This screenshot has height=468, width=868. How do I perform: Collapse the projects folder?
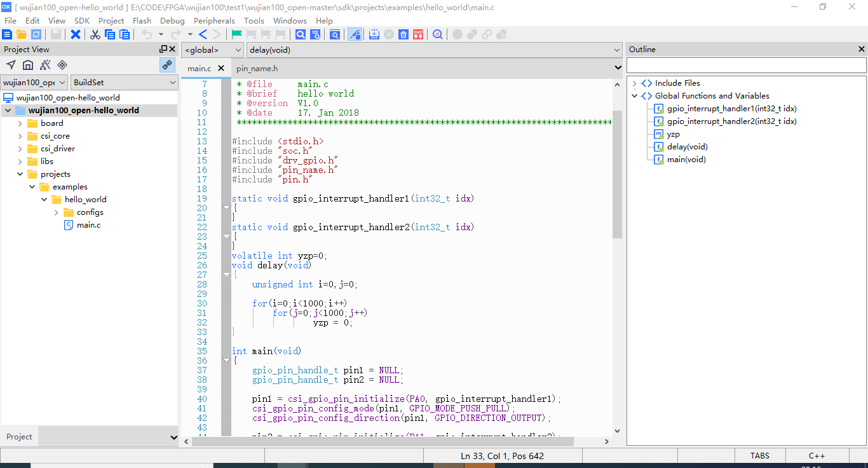(20, 174)
